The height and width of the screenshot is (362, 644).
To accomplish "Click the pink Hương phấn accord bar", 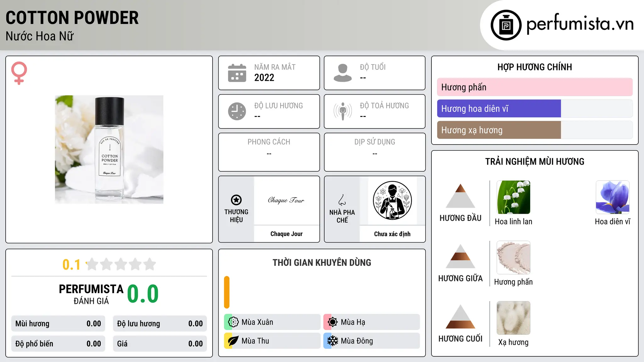I will [535, 87].
